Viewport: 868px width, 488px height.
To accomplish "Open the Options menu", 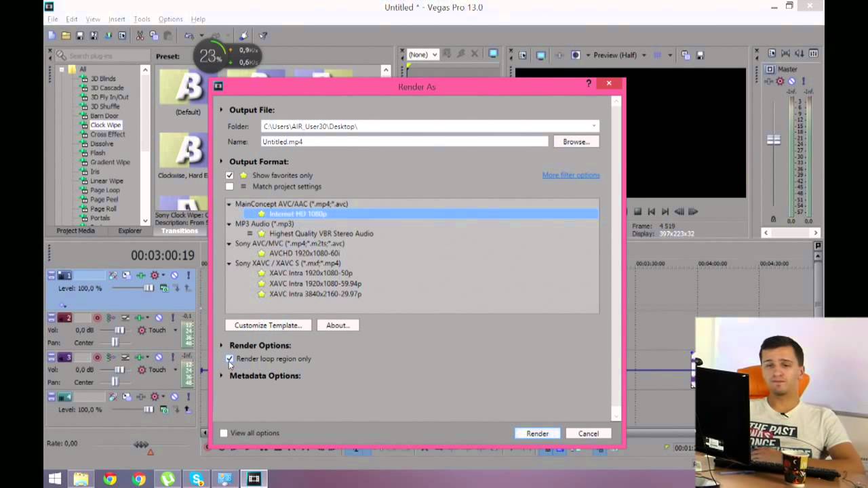I will (x=170, y=19).
